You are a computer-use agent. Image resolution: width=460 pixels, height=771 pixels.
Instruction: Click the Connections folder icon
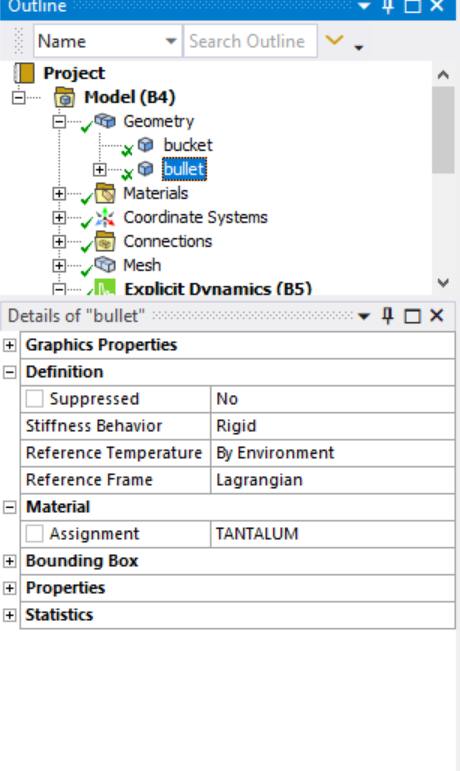point(105,241)
